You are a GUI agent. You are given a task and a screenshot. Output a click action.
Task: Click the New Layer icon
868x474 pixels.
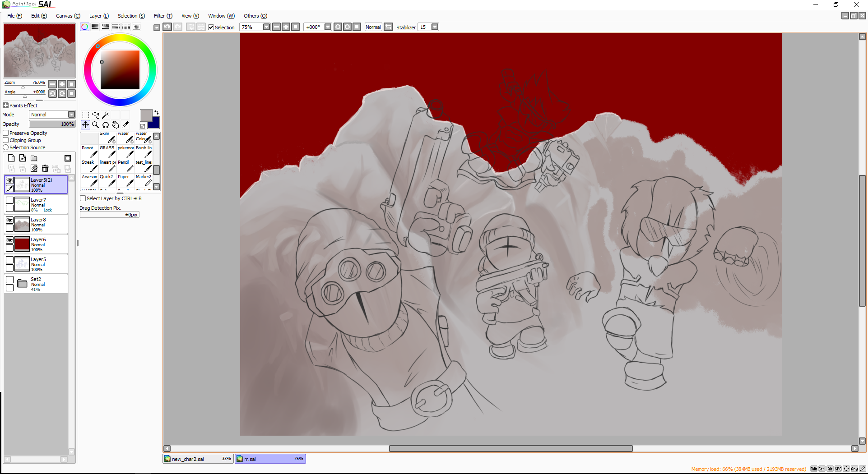[11, 158]
